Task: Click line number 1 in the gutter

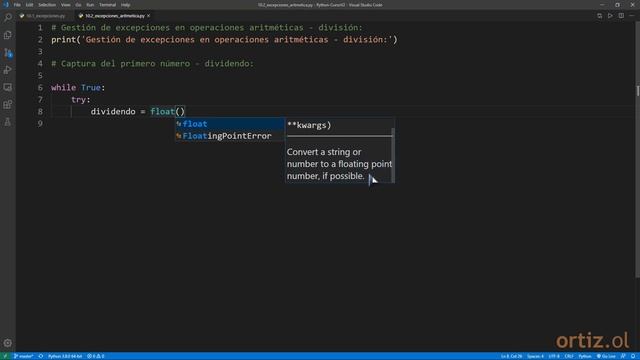Action: point(40,28)
